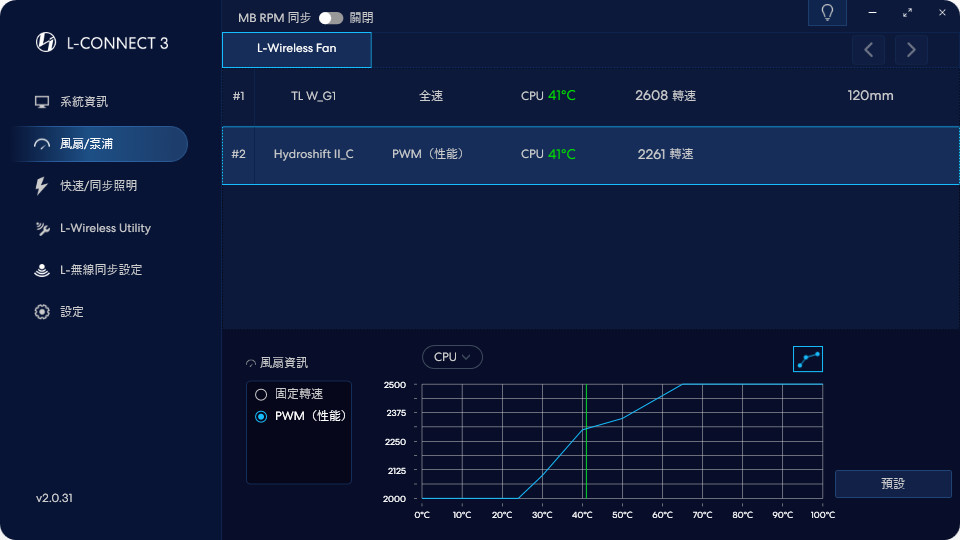Click the fan curve editor icon
960x540 pixels.
tap(808, 359)
